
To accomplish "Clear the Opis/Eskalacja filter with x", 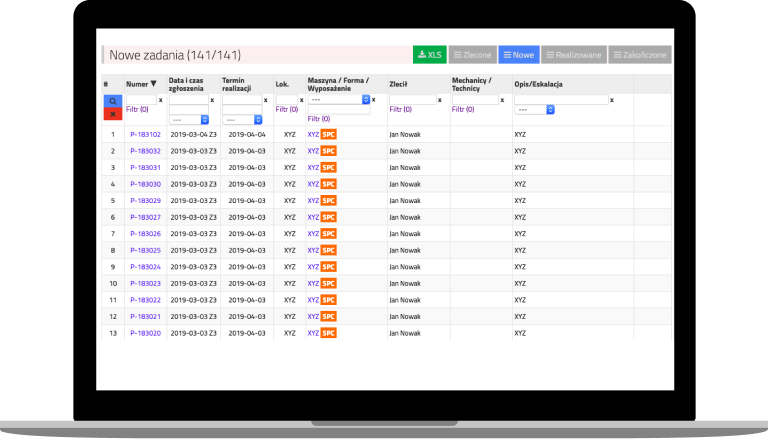I will (x=612, y=100).
